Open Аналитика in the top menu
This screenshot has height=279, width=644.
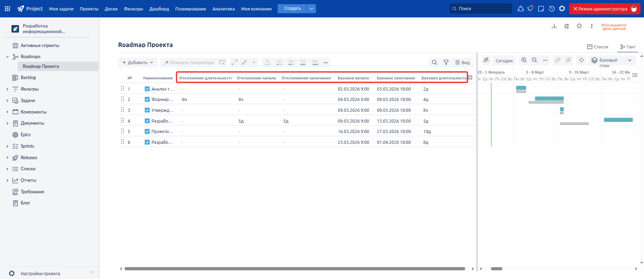223,9
